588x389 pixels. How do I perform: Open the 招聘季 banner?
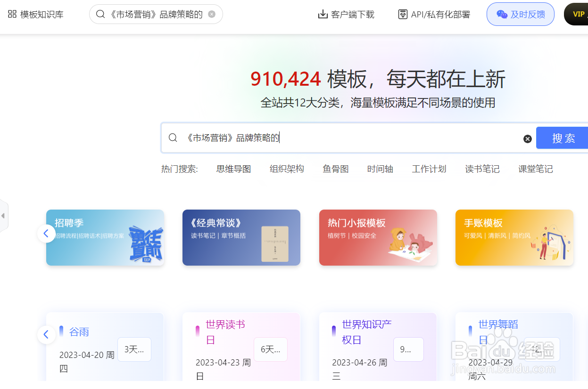pos(105,237)
